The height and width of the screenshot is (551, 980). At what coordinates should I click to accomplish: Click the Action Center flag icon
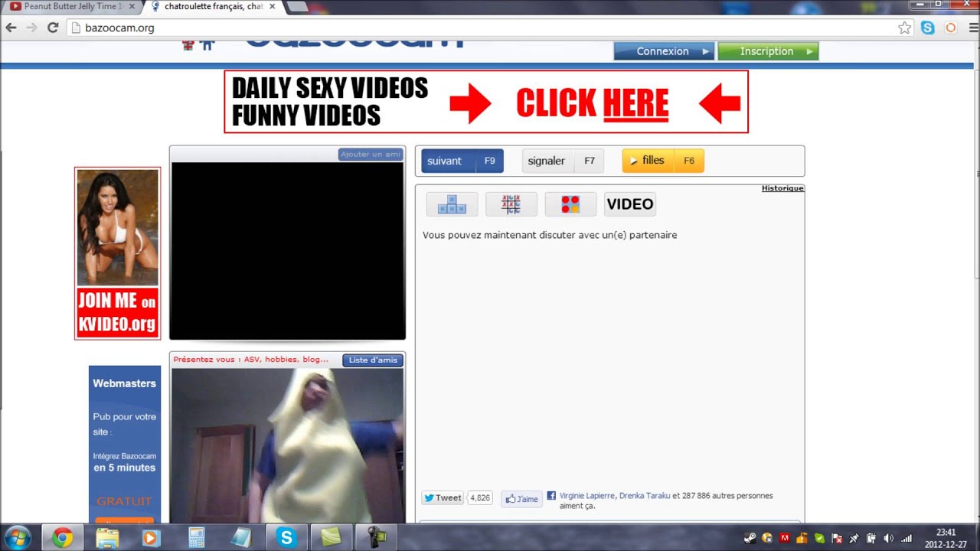(837, 538)
